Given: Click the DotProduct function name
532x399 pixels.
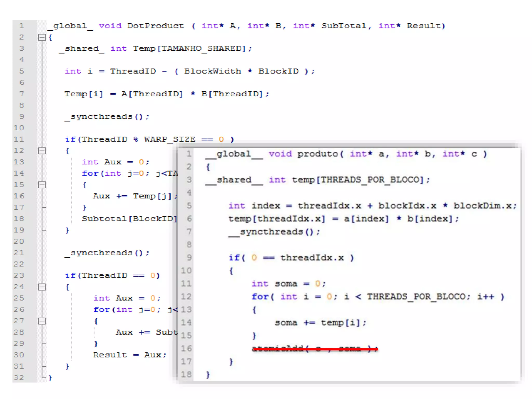Looking at the screenshot, I should [x=155, y=26].
